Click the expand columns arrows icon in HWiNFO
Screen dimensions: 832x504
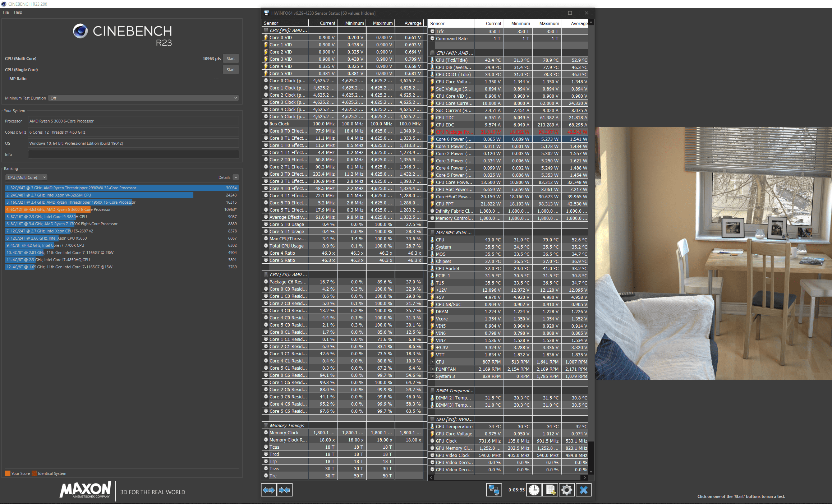(x=269, y=490)
